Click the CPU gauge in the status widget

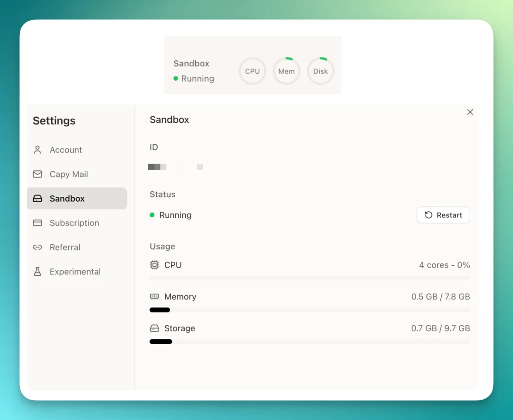252,71
